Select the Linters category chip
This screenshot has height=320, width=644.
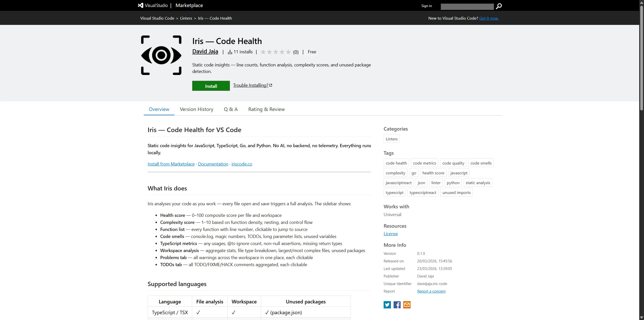tap(391, 139)
